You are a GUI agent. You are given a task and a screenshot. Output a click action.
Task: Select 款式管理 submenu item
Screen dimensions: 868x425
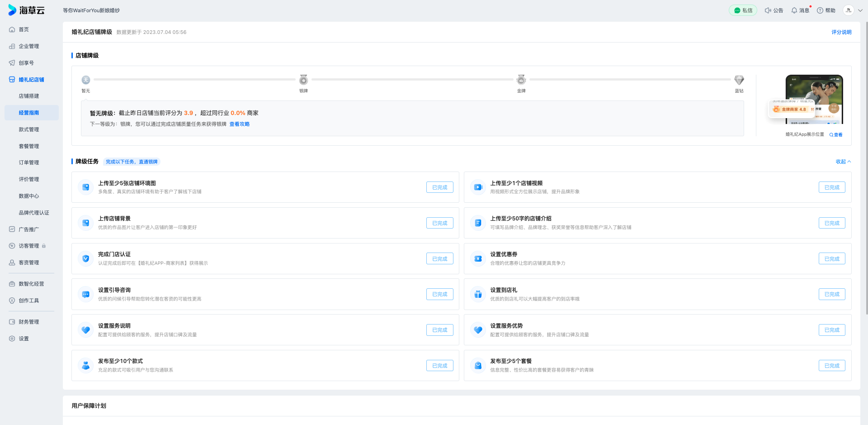(29, 129)
